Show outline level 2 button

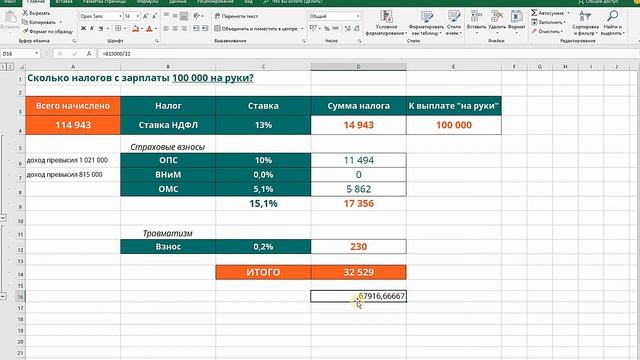[x=10, y=66]
